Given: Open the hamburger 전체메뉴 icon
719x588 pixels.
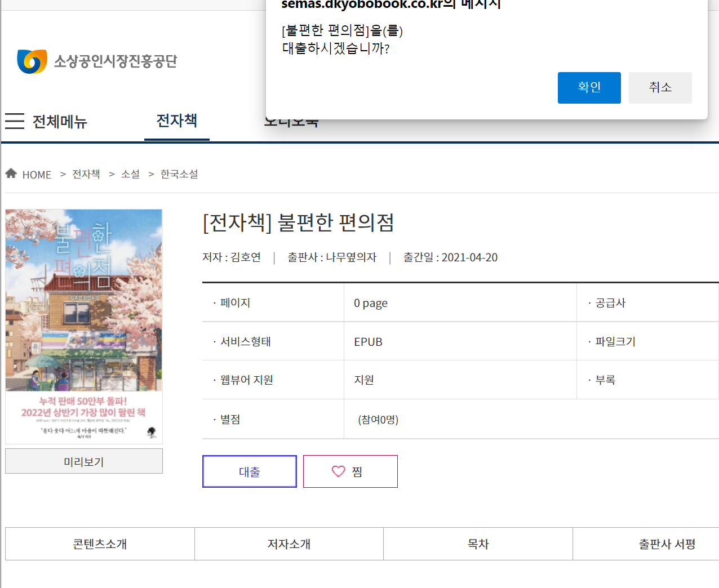Looking at the screenshot, I should point(15,121).
